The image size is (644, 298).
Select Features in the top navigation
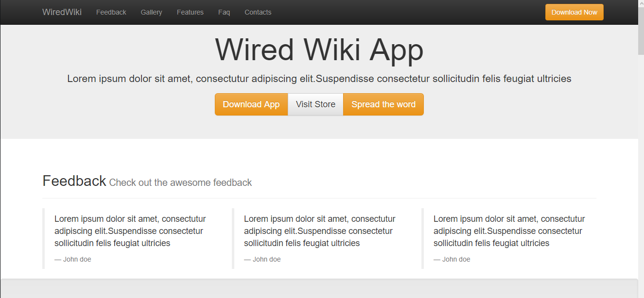pos(190,12)
